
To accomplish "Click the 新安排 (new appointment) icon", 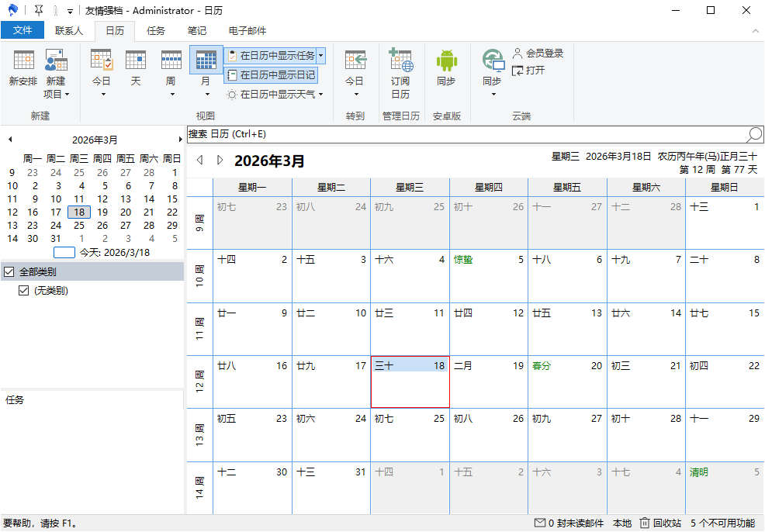I will pyautogui.click(x=23, y=60).
